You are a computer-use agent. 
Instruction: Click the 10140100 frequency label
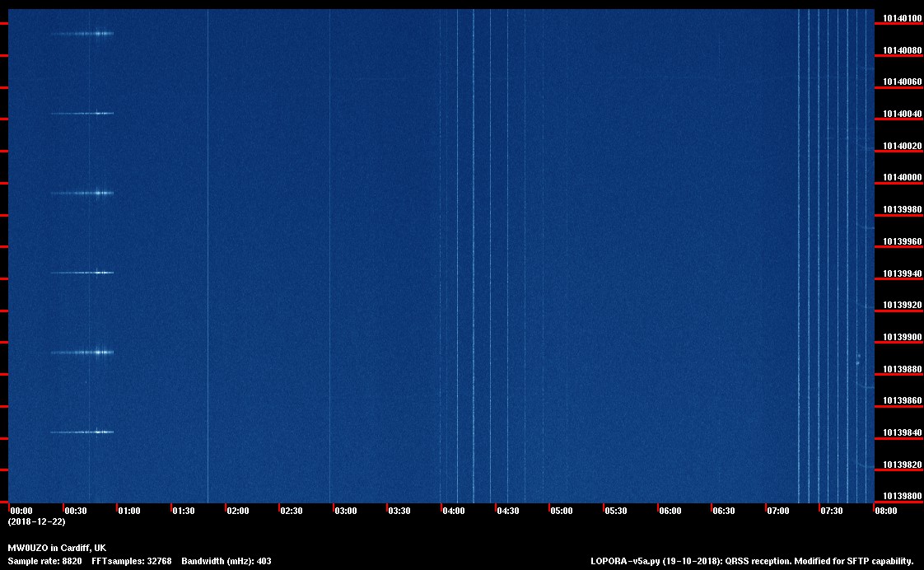903,18
